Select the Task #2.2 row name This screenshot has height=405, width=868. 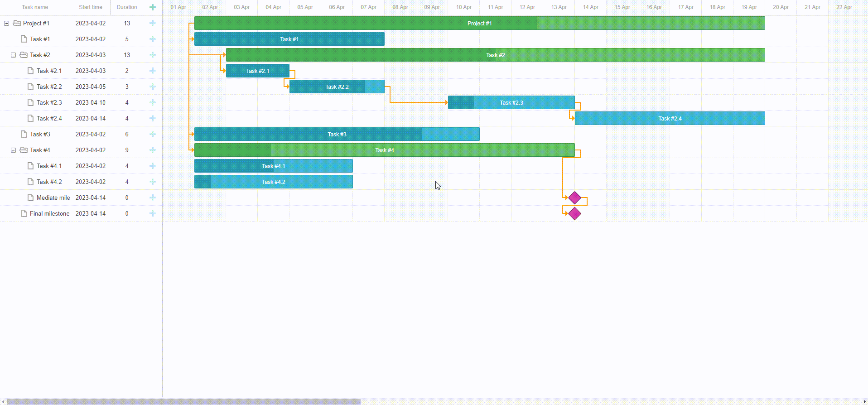coord(49,87)
